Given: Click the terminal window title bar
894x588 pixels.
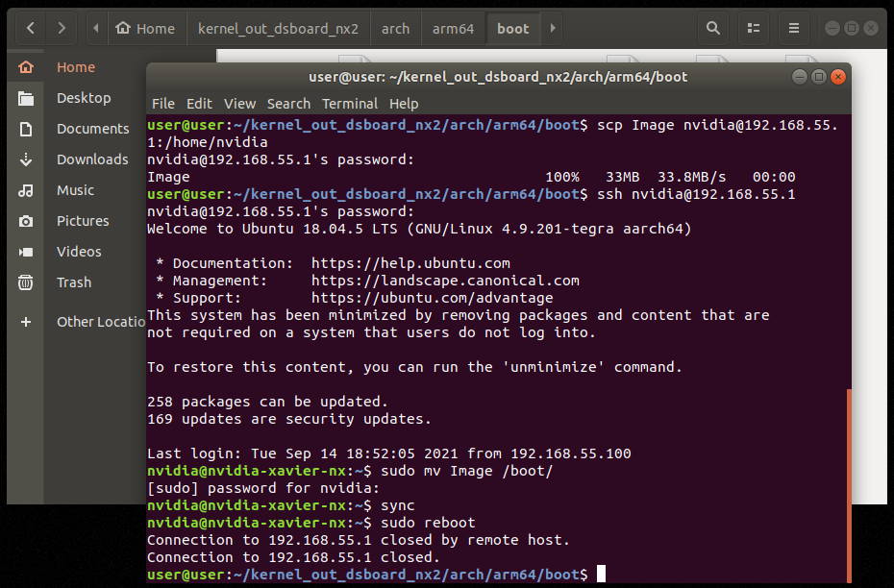Looking at the screenshot, I should [498, 77].
